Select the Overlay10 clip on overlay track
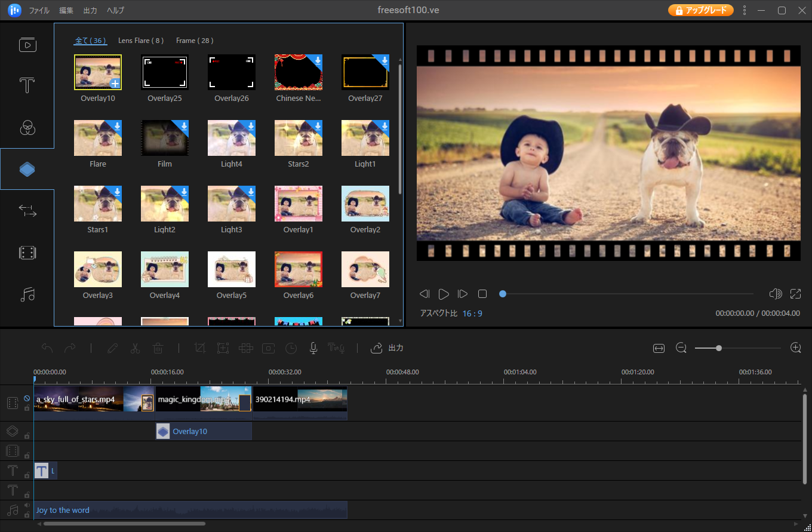 coord(204,431)
